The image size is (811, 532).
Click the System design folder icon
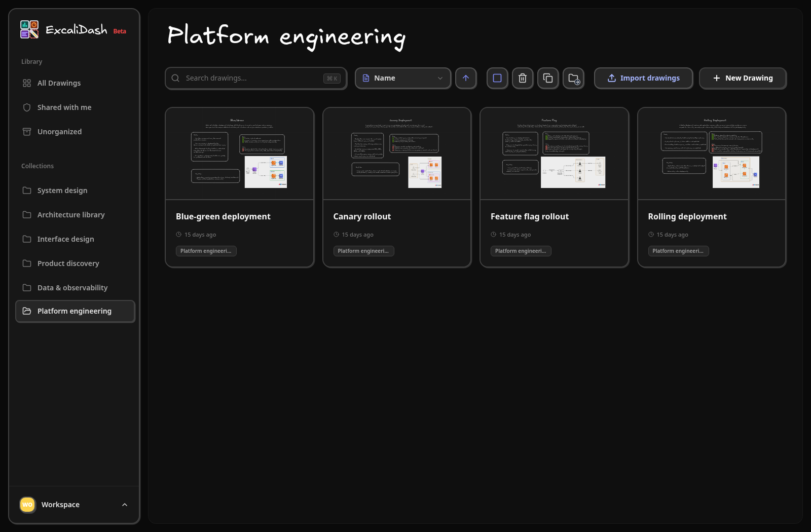coord(27,191)
